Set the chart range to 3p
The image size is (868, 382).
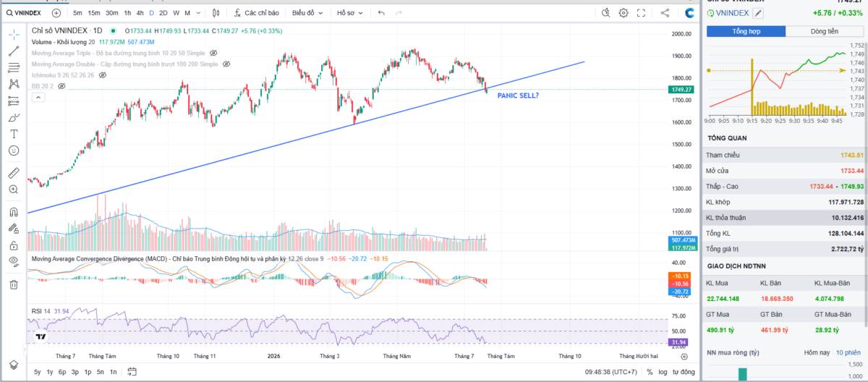coord(75,372)
